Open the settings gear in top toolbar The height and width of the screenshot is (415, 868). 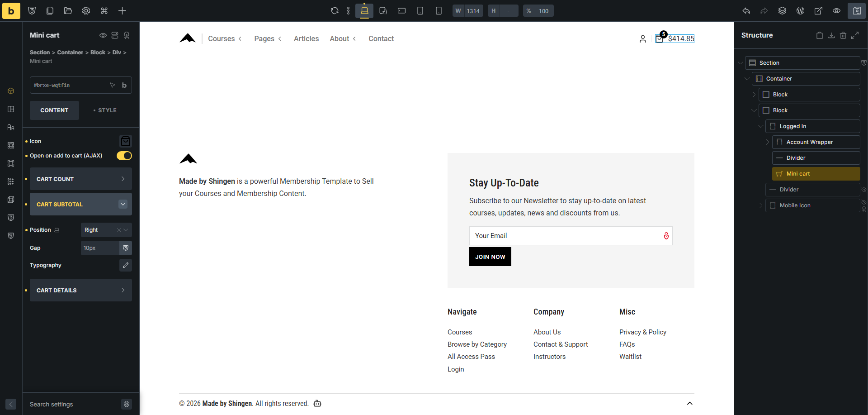coord(86,11)
